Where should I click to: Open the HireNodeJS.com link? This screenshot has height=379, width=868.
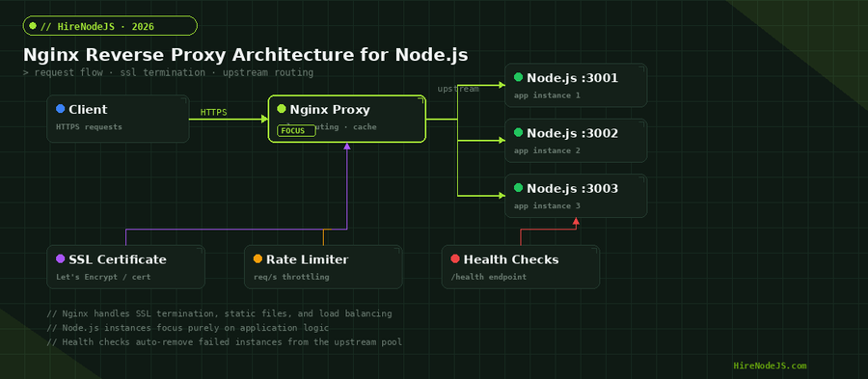770,365
